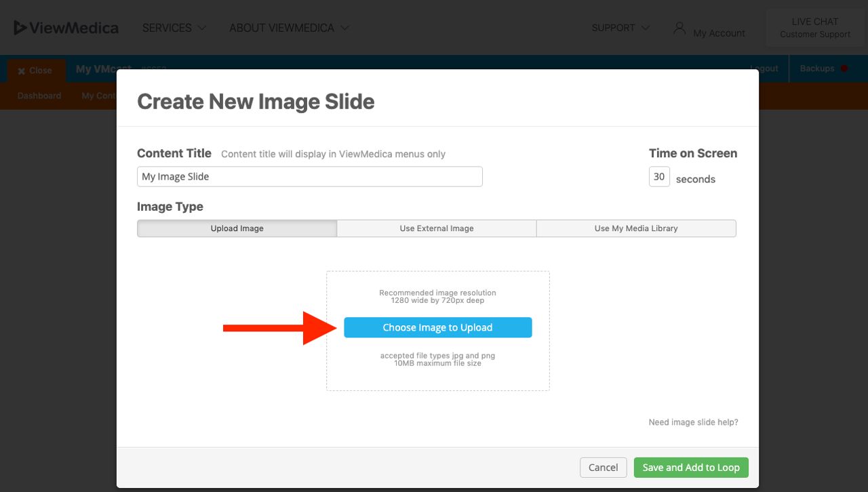Screen dimensions: 868x492
Task: Switch to Use External Image
Action: [x=437, y=228]
